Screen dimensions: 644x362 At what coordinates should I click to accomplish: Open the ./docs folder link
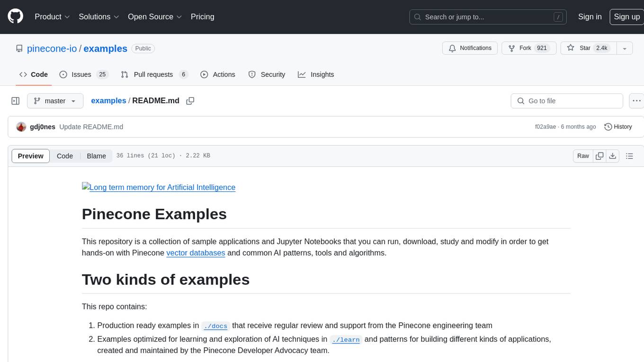[x=215, y=326]
